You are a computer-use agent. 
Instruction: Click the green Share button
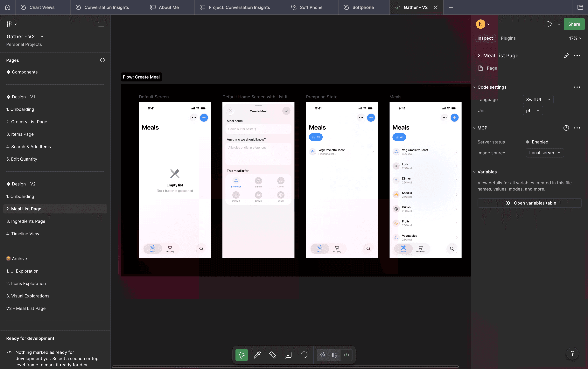(x=574, y=24)
